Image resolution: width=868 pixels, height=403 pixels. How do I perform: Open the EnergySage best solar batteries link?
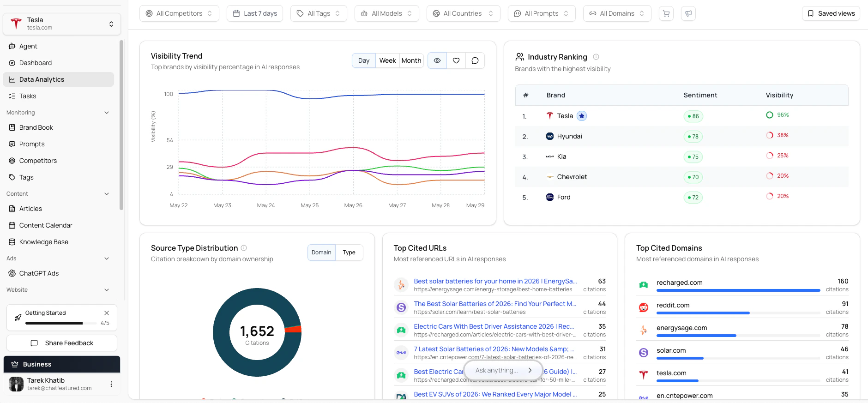[495, 281]
